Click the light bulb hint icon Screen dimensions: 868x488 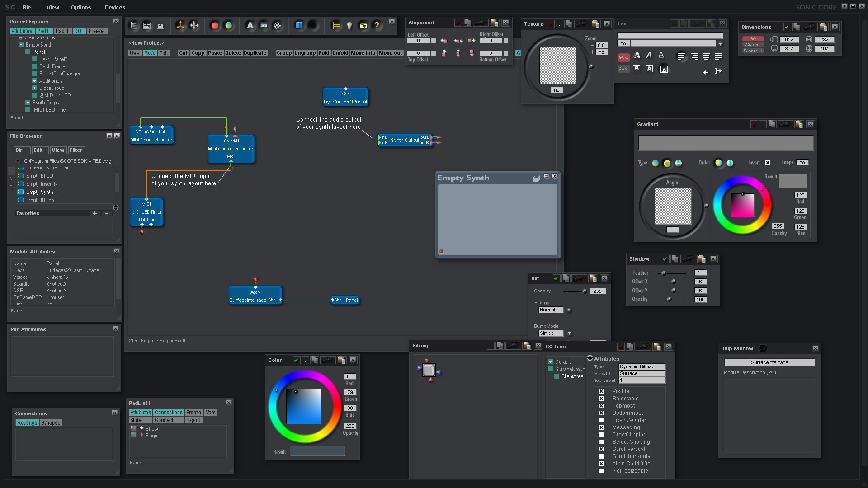pos(349,26)
